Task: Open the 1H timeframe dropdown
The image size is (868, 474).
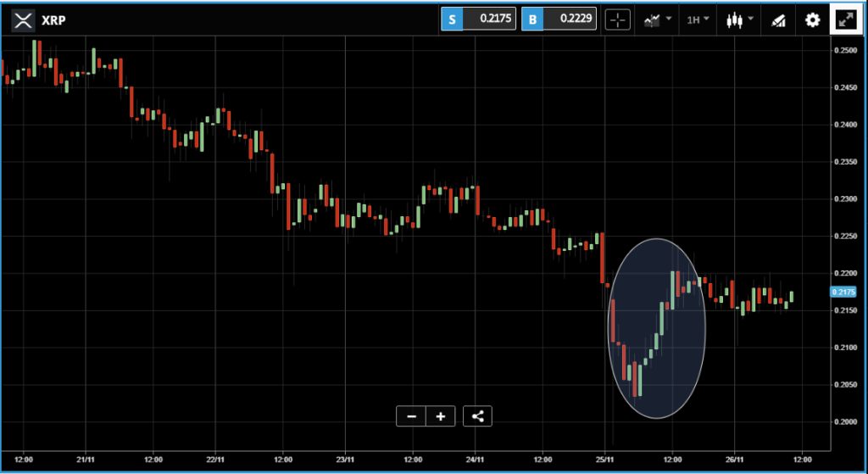Action: 698,20
